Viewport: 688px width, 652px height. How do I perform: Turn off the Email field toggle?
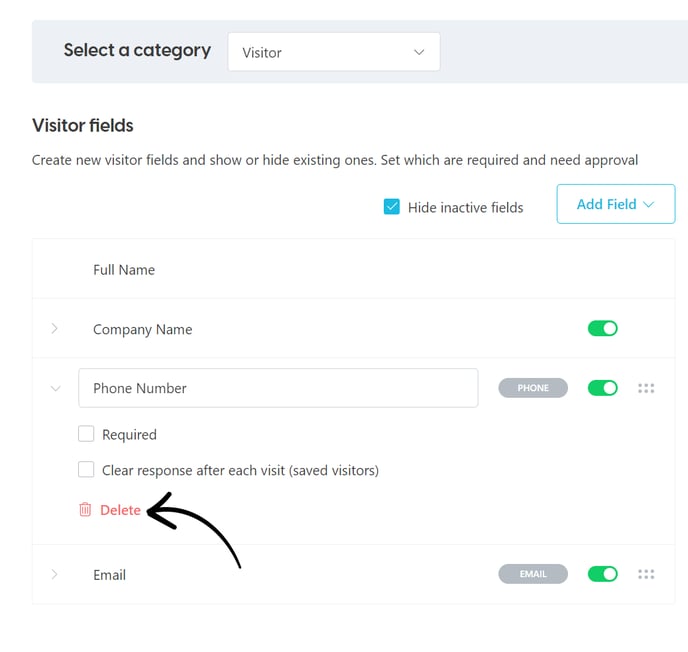click(x=602, y=574)
